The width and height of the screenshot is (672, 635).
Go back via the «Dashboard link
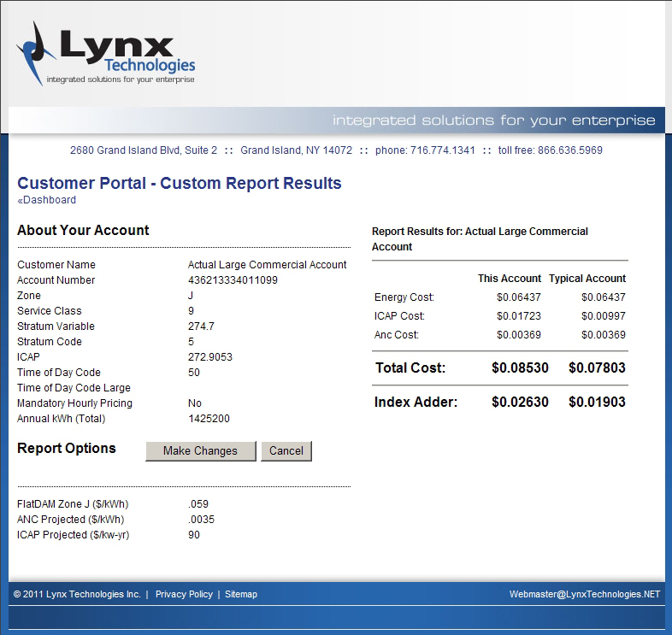(x=47, y=200)
